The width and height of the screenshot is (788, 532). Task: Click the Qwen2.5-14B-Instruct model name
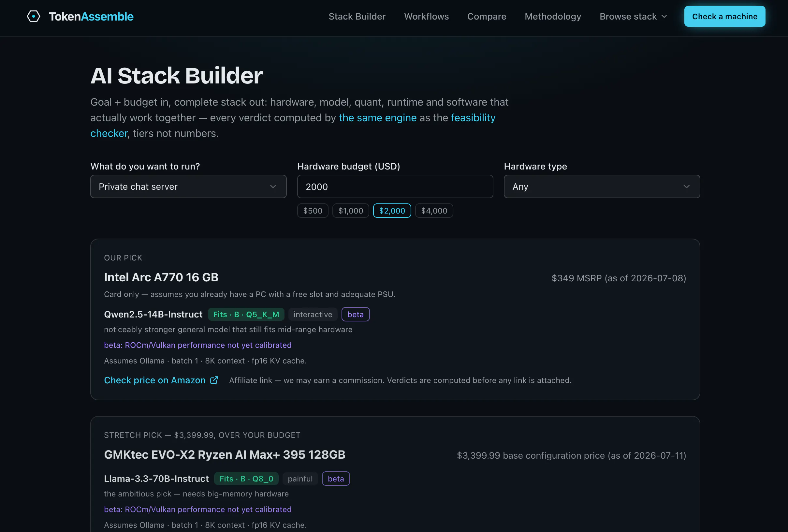coord(153,314)
